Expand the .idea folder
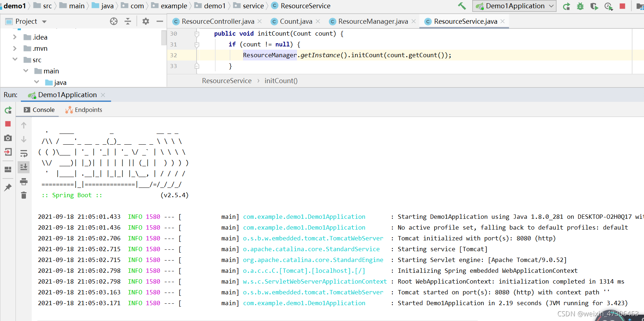644x321 pixels. 15,37
